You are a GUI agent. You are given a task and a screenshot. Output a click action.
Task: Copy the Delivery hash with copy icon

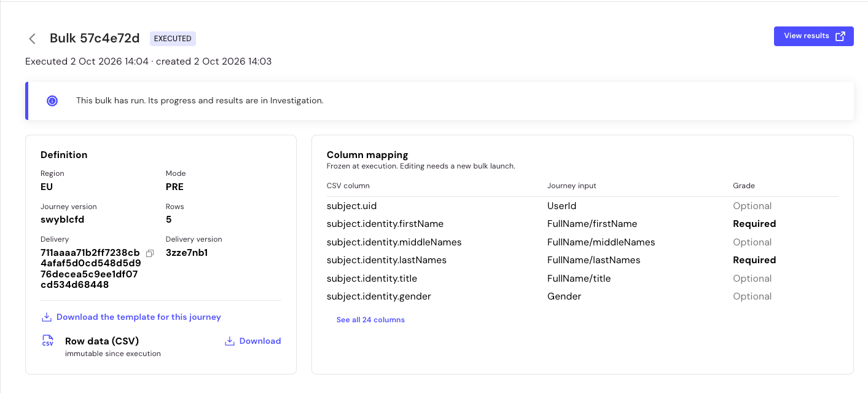click(x=150, y=253)
